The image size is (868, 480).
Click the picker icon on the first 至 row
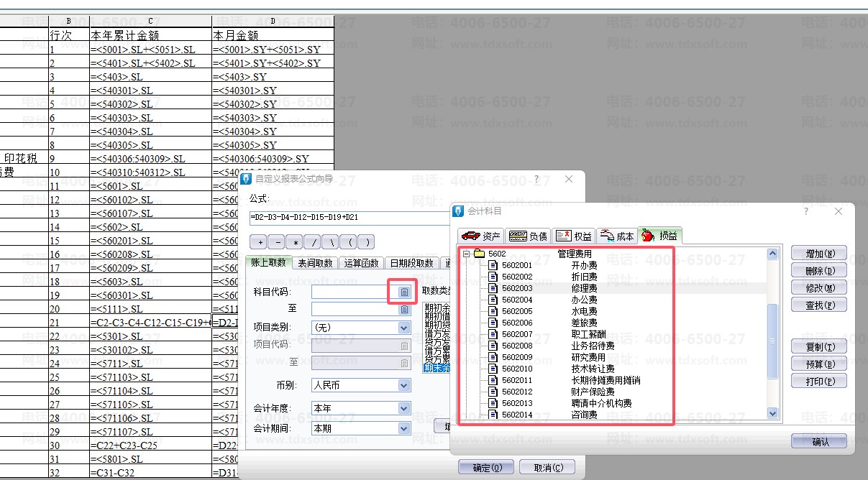point(404,309)
